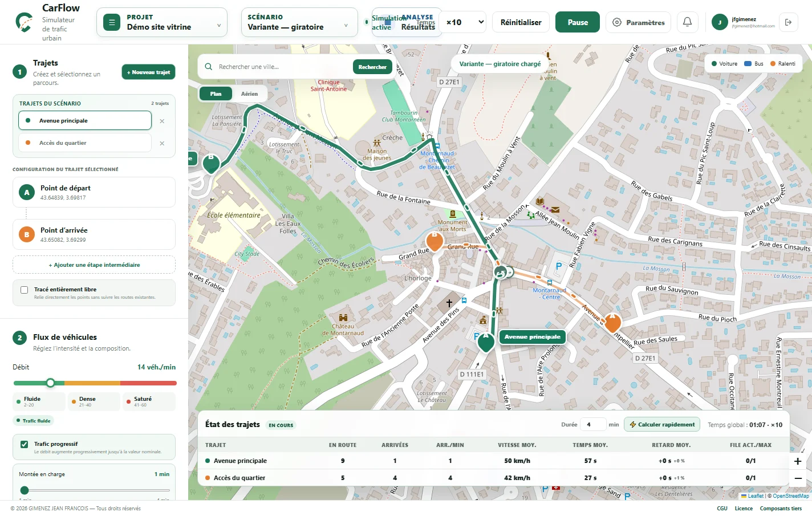This screenshot has width=812, height=516.
Task: Click the green A departure badge
Action: [26, 192]
